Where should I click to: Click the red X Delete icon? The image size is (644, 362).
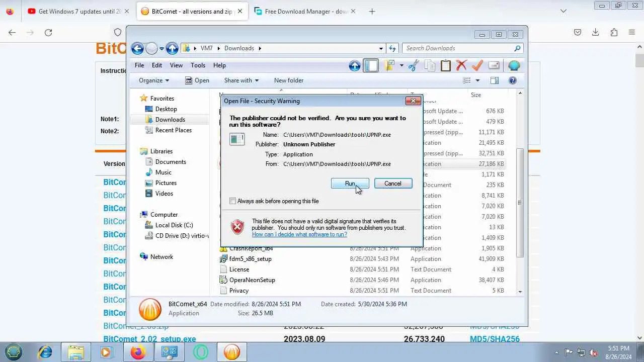click(461, 66)
